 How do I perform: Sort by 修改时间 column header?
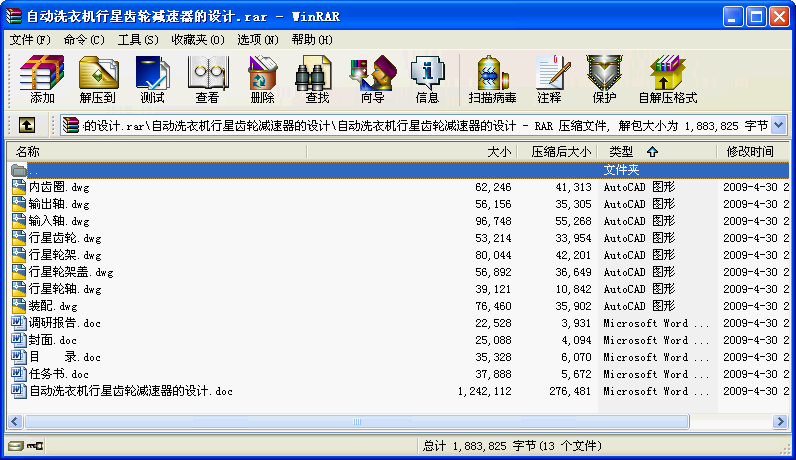point(753,151)
